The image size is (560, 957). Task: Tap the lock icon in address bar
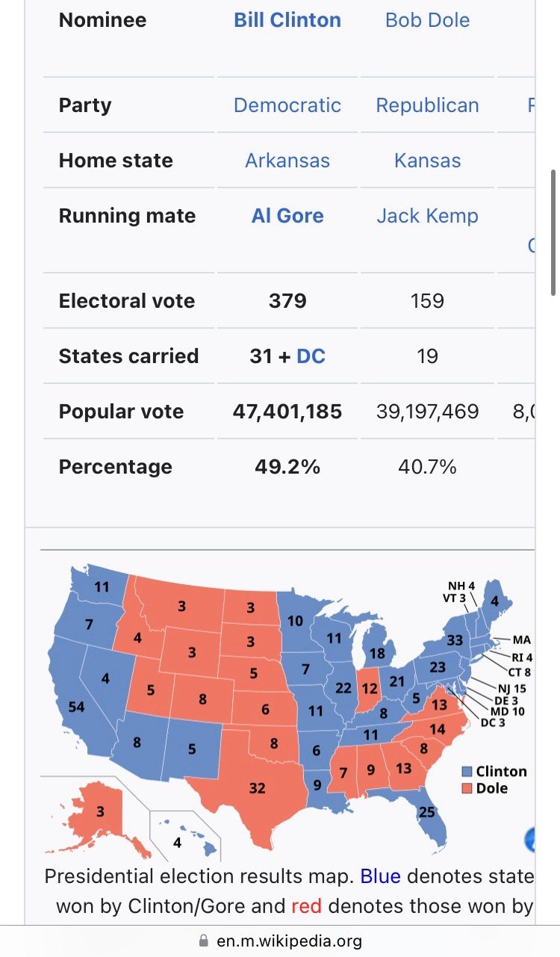(204, 941)
